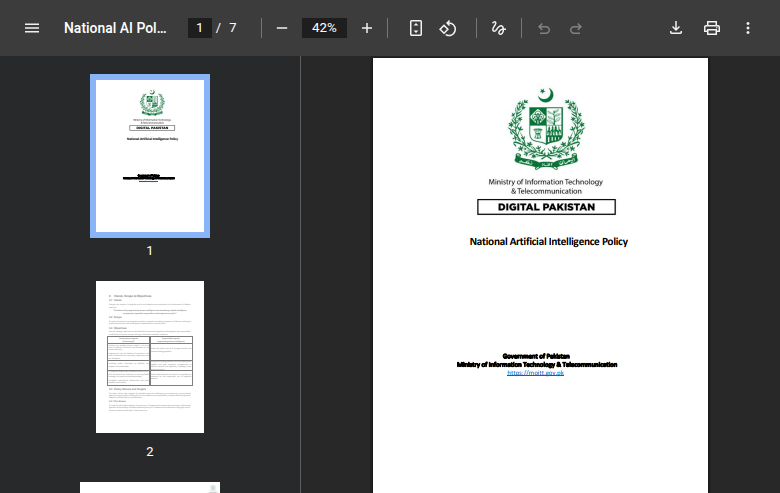Rotate the document counterclockwise

448,28
